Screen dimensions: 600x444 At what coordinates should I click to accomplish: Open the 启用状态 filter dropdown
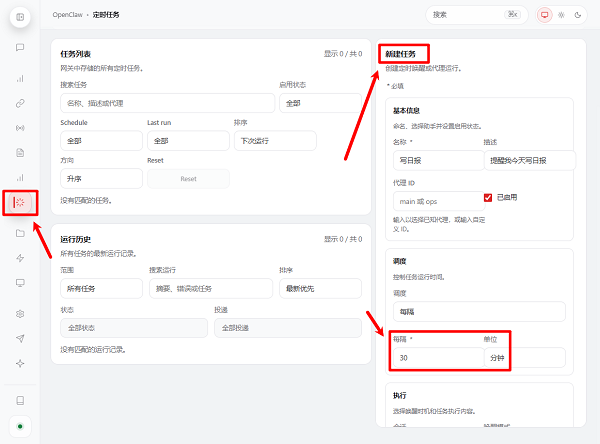(x=323, y=103)
